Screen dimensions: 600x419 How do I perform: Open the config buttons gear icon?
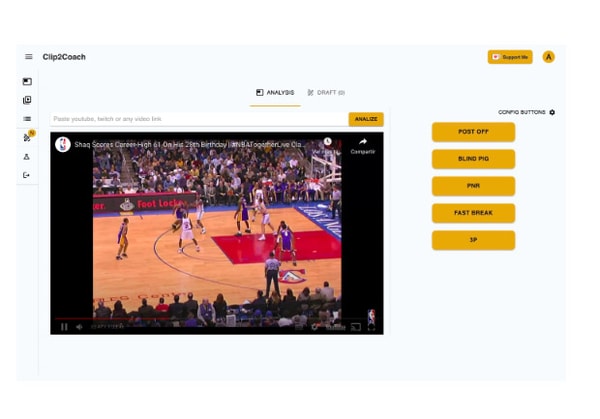(x=552, y=112)
